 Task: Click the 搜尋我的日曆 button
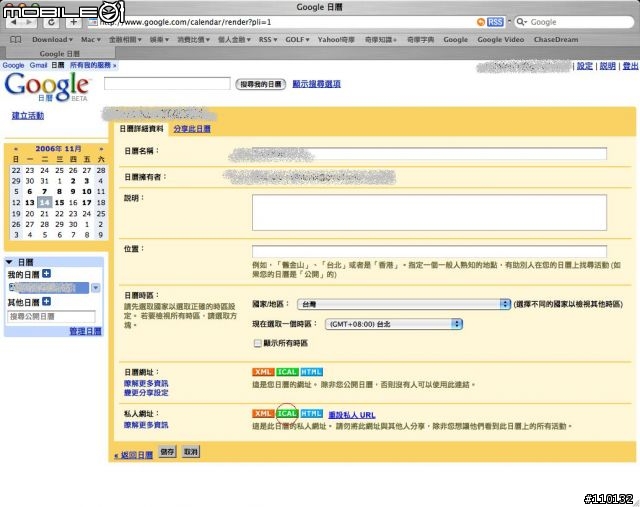pyautogui.click(x=260, y=84)
